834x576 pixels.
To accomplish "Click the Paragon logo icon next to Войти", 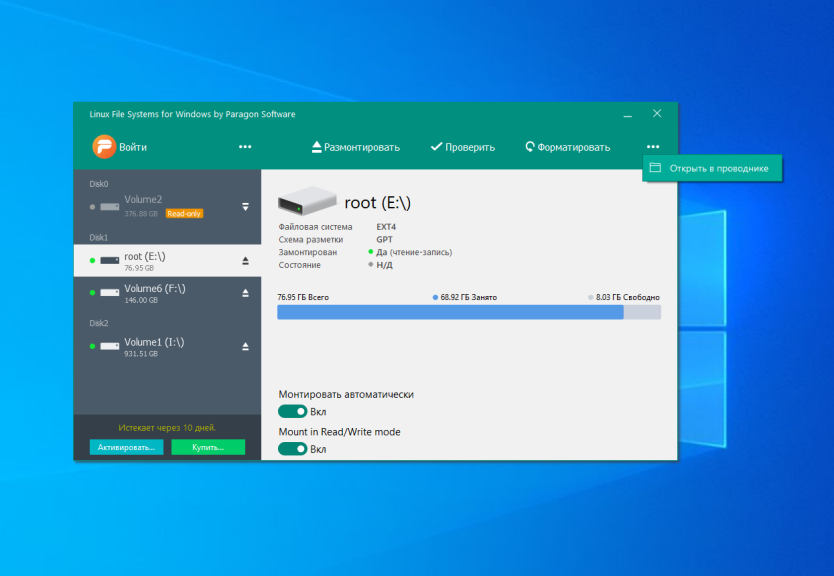I will (104, 147).
